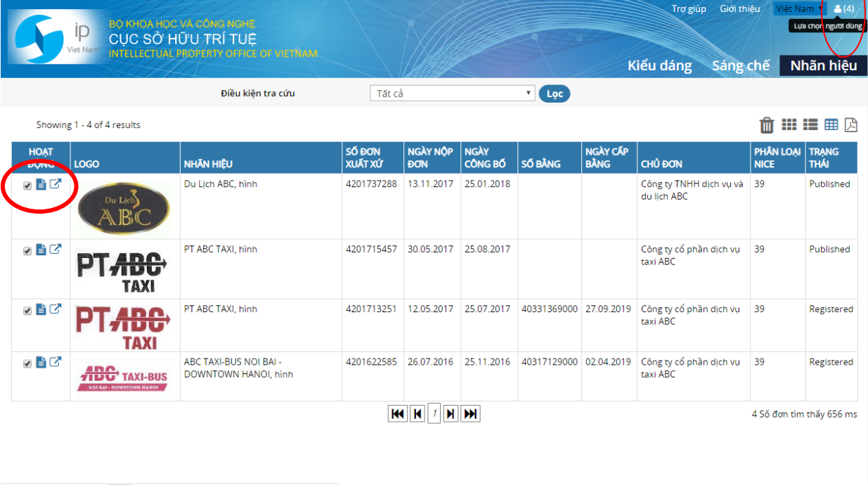This screenshot has height=485, width=868.
Task: Open application 4201715457 in a new window
Action: [x=55, y=250]
